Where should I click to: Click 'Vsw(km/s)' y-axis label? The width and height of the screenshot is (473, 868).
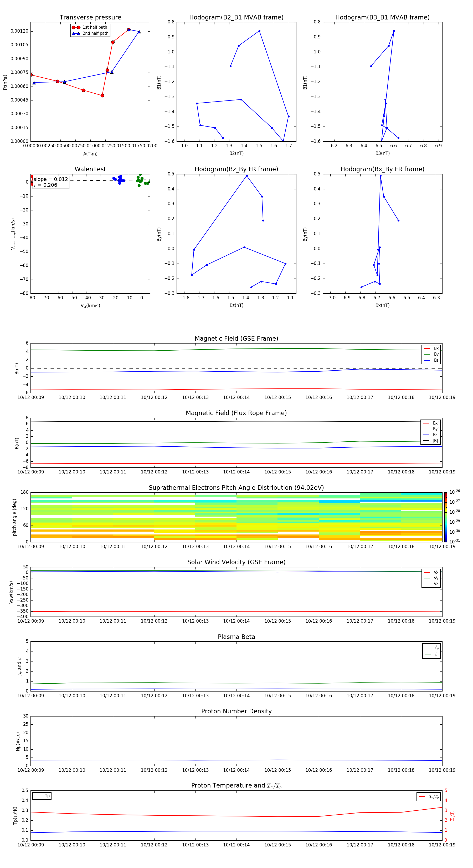(11, 592)
